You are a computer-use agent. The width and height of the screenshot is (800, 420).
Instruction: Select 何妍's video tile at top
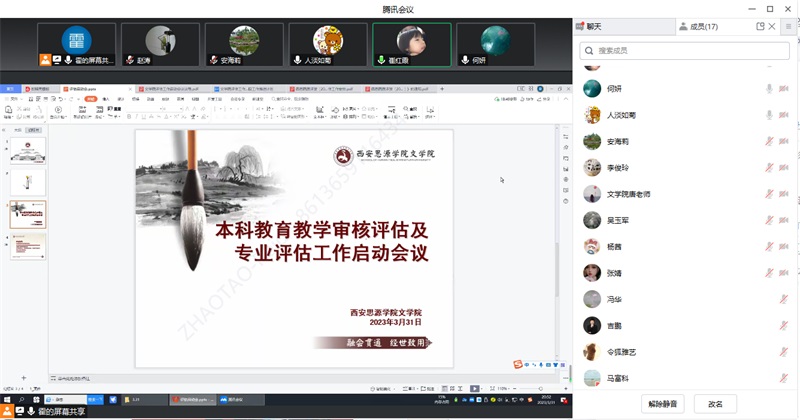495,44
